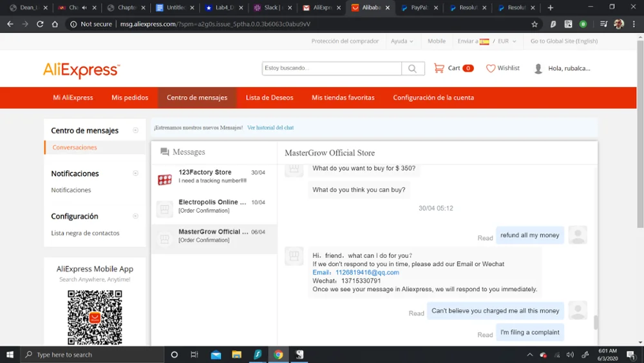The height and width of the screenshot is (363, 644).
Task: Open the shopping cart icon
Action: (x=439, y=68)
